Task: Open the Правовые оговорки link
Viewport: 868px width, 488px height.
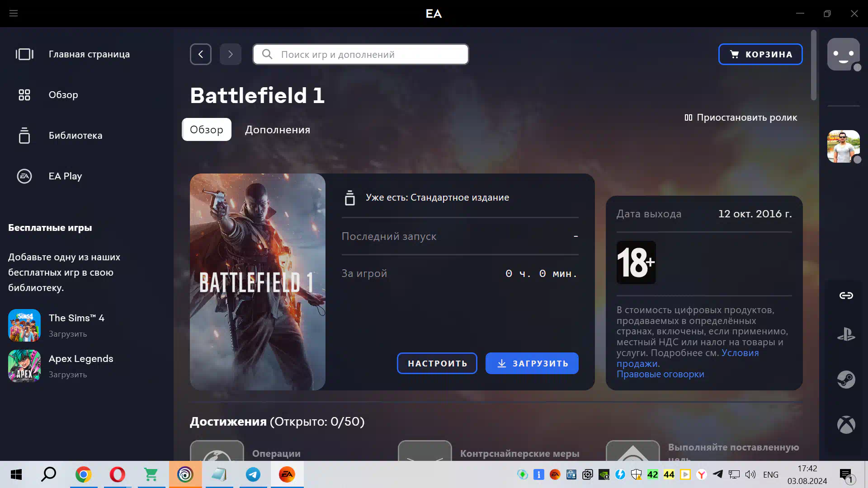Action: pyautogui.click(x=660, y=374)
